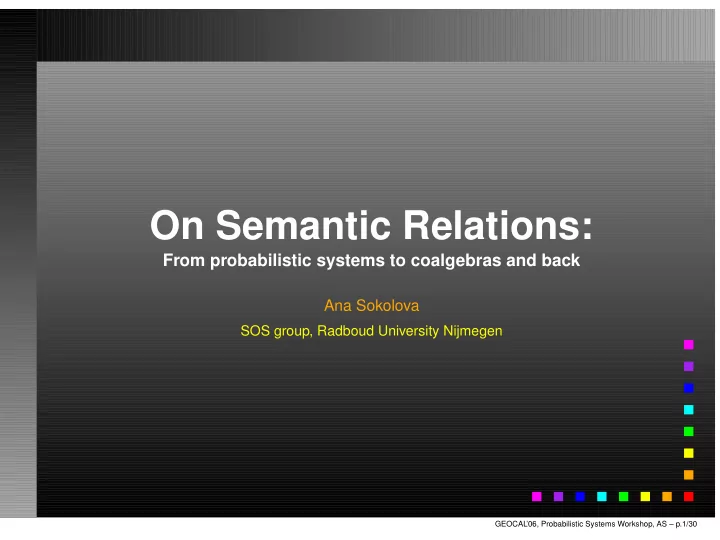Click the footer "GEOCAL'06, Probabilistic Systems Workshop" text
The image size is (720, 540).
pyautogui.click(x=574, y=524)
